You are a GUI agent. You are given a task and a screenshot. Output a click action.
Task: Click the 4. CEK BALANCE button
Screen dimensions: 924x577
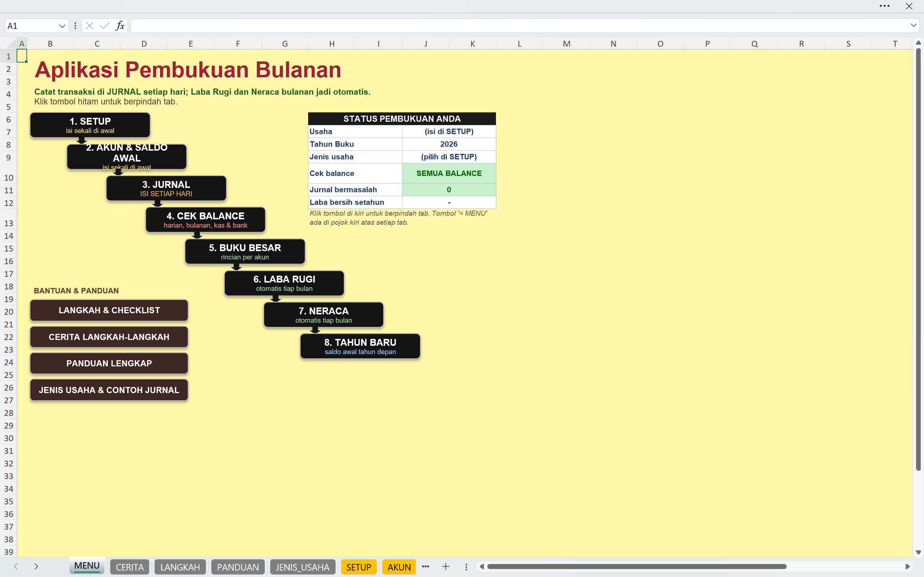coord(206,220)
